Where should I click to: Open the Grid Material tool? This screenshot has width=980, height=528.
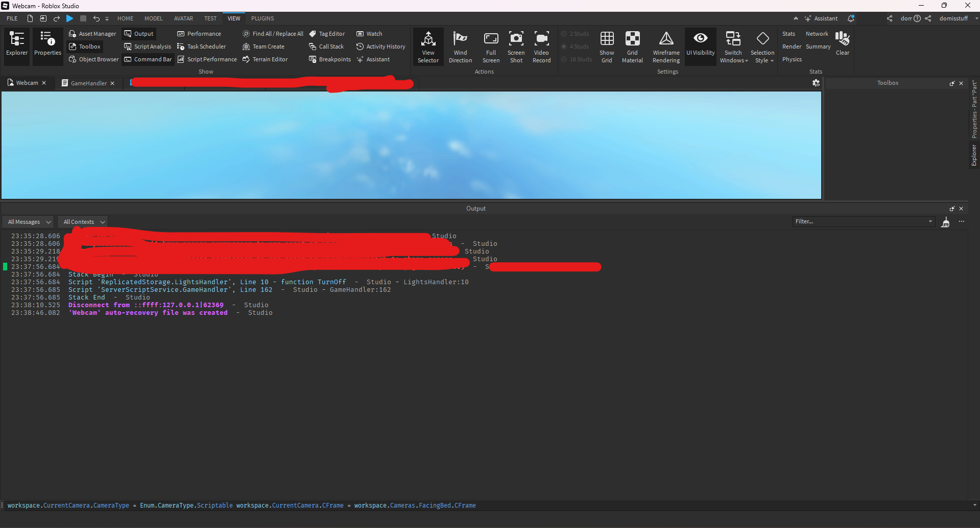[x=632, y=46]
